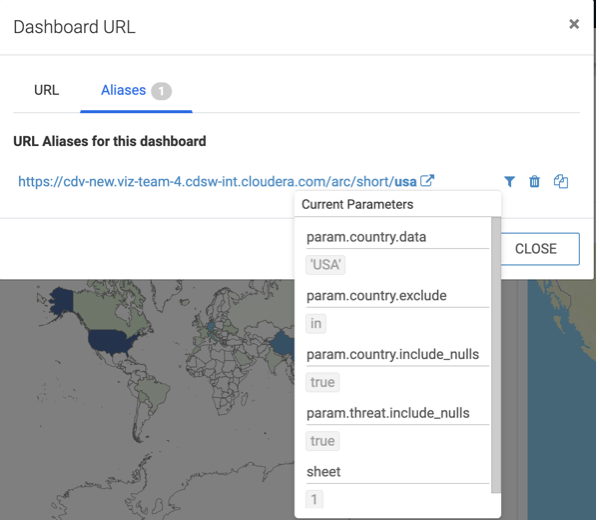Click the 'USA' parameter value chip
The height and width of the screenshot is (520, 600).
[326, 265]
